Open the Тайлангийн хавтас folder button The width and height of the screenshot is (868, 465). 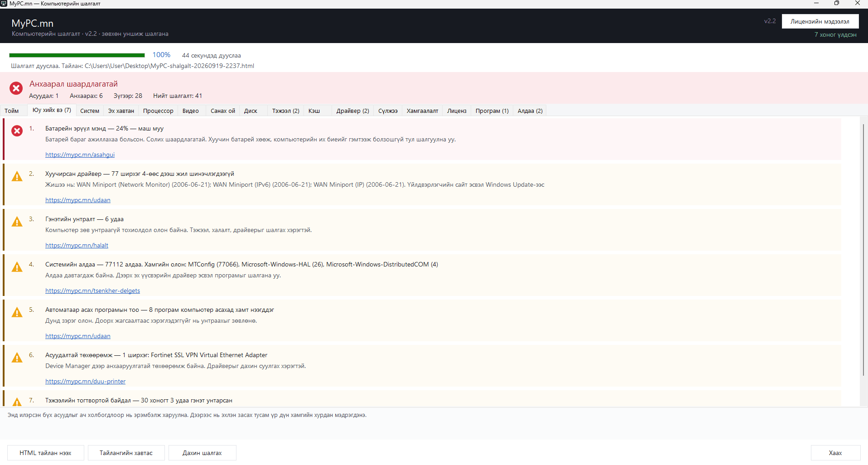click(x=126, y=453)
